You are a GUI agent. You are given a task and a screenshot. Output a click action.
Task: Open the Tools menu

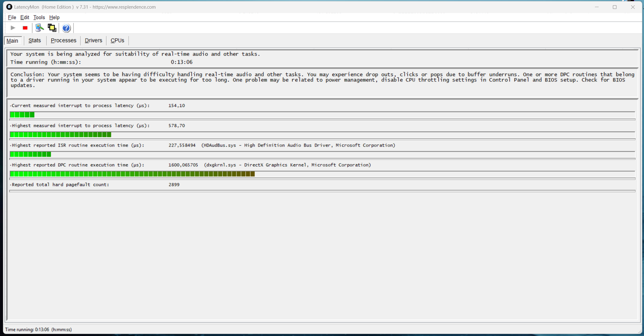click(39, 17)
